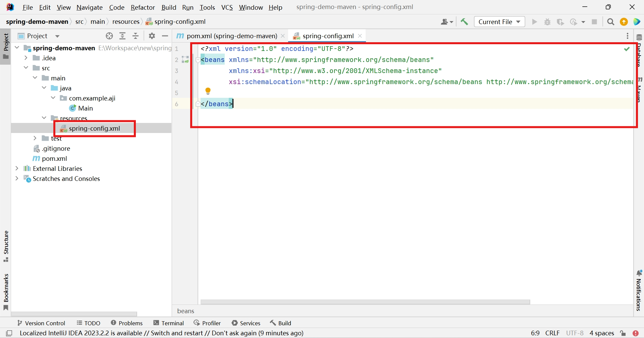
Task: Open the File menu
Action: (28, 7)
